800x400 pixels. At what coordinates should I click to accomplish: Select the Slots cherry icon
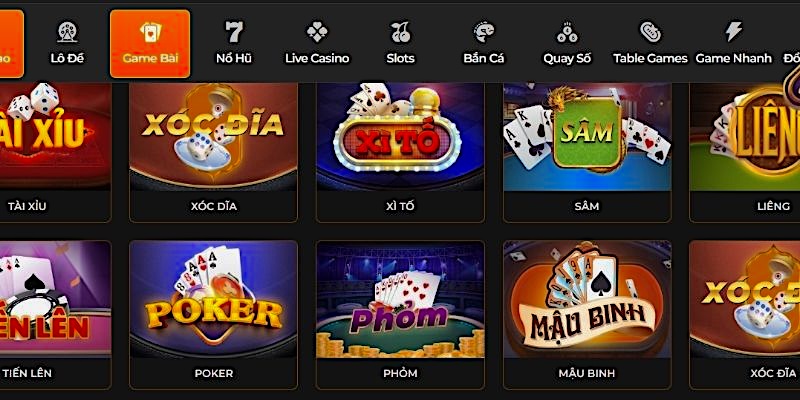tap(401, 32)
